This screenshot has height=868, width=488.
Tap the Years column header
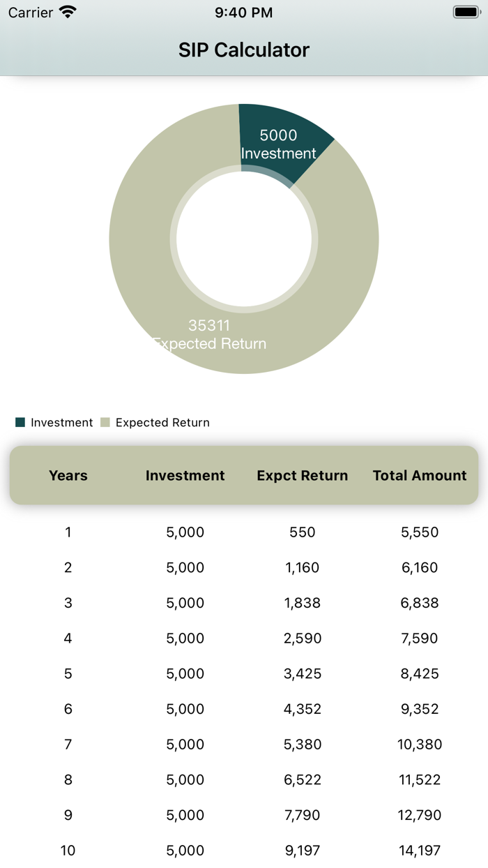(68, 475)
